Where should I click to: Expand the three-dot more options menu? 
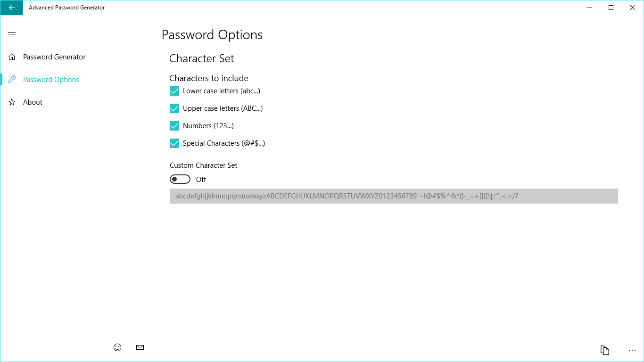(632, 351)
